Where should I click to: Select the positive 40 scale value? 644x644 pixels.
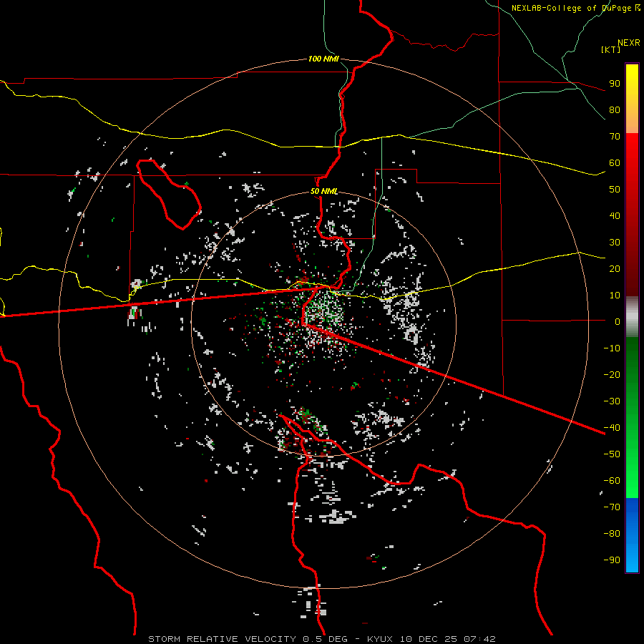pos(615,215)
